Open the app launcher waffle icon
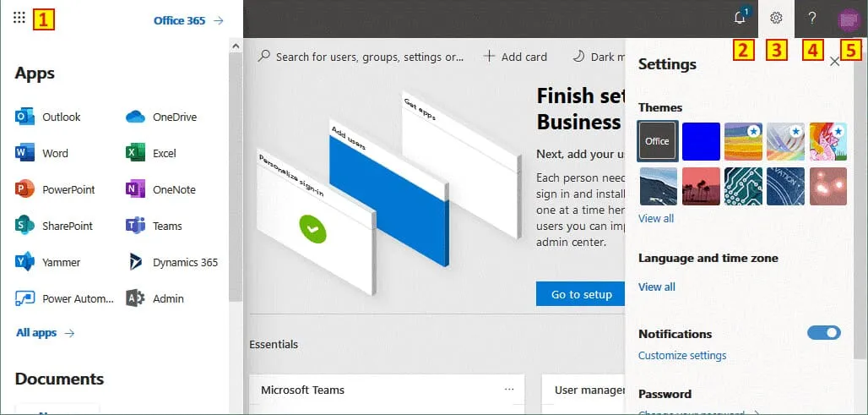The height and width of the screenshot is (415, 868). [19, 18]
